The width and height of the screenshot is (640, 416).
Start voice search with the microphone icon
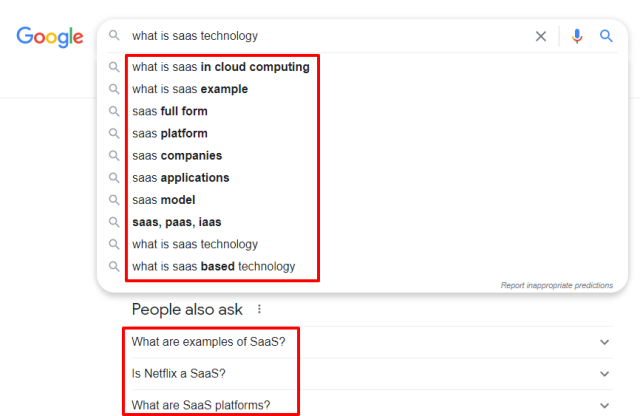click(x=577, y=36)
